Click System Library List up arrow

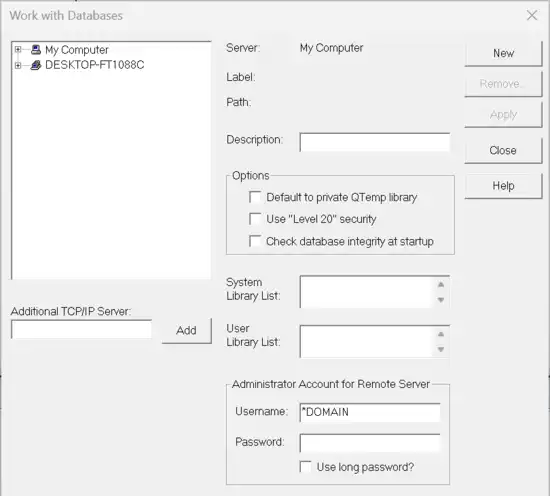pyautogui.click(x=441, y=284)
